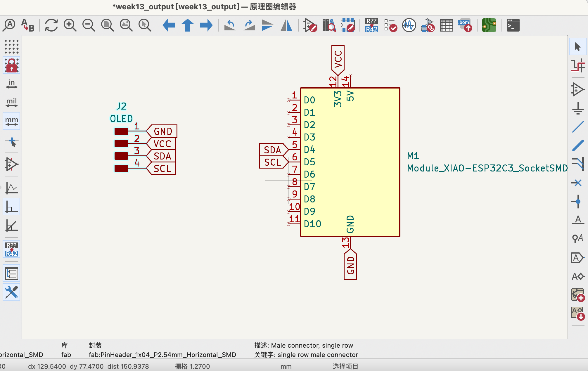Activate zoom to selection tool
Viewport: 588px width, 371px height.
pos(145,25)
